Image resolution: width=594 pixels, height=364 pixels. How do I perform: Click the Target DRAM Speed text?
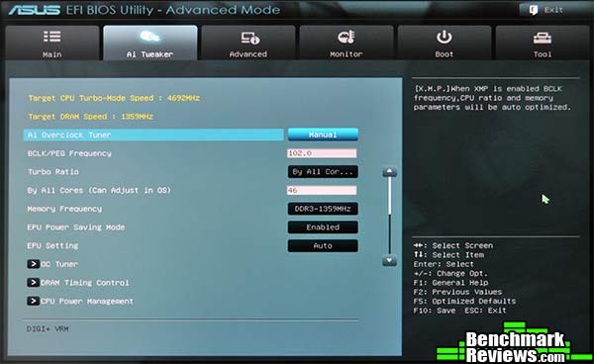90,117
